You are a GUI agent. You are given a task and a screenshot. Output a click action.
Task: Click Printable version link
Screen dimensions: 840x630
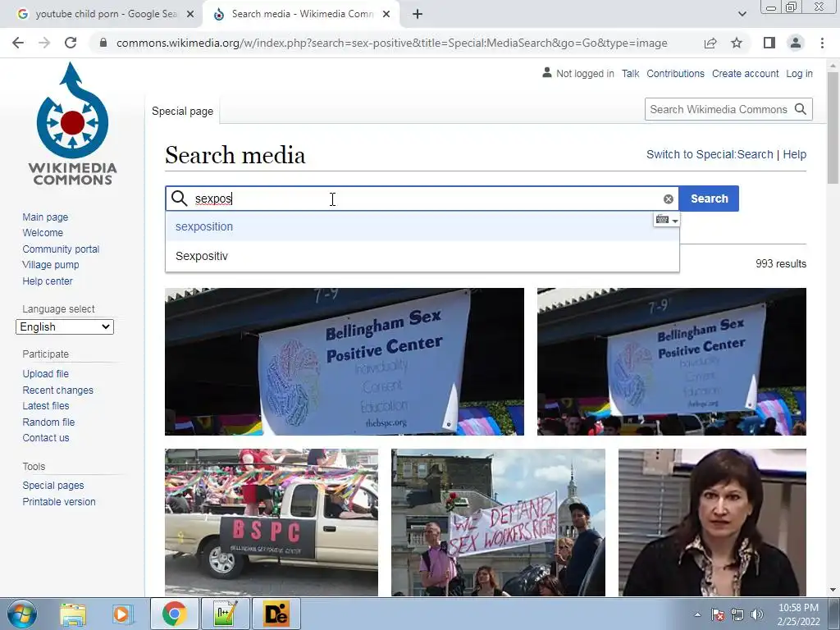click(59, 502)
